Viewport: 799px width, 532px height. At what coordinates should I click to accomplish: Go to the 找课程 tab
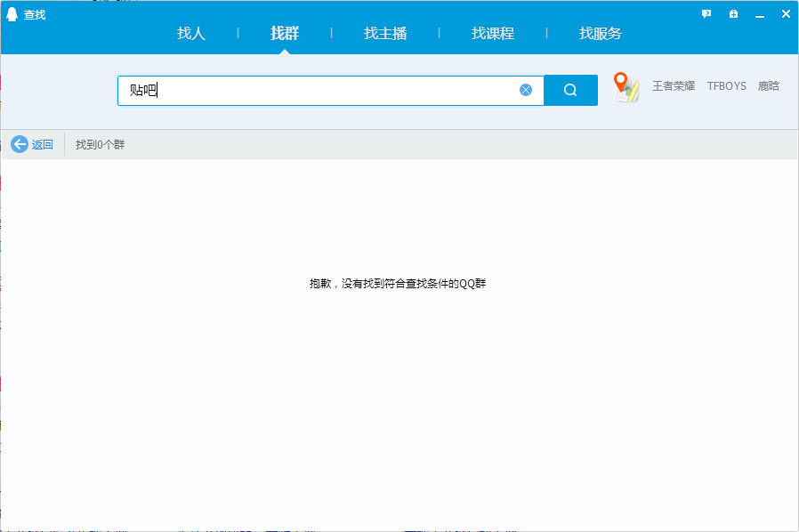pos(493,34)
